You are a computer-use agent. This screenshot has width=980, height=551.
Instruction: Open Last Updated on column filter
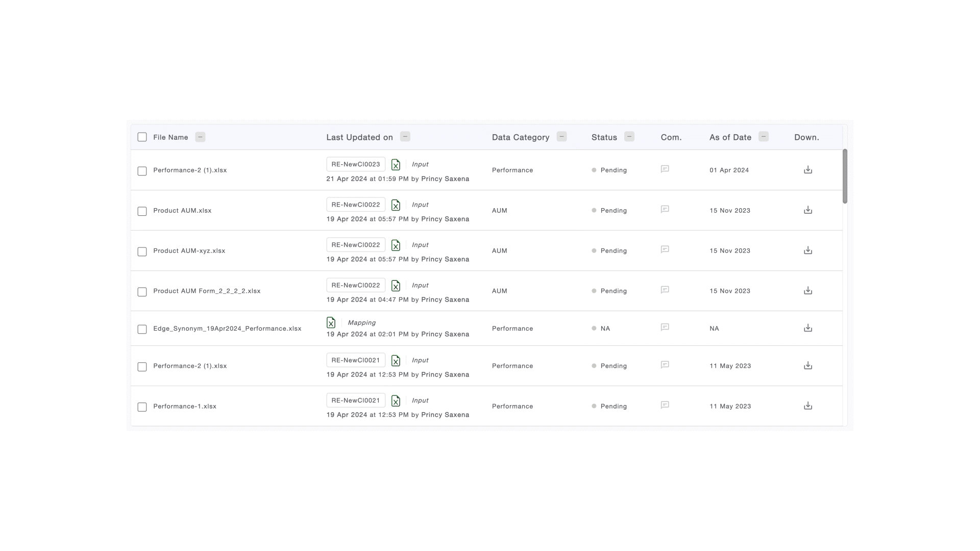[405, 136]
